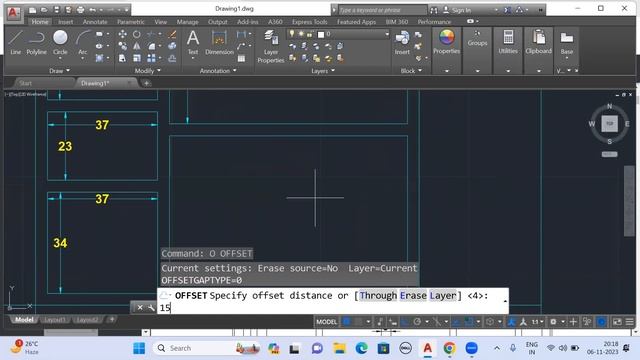Click Plot printer icon in quick access toolbar
The height and width of the screenshot is (360, 640).
[80, 10]
